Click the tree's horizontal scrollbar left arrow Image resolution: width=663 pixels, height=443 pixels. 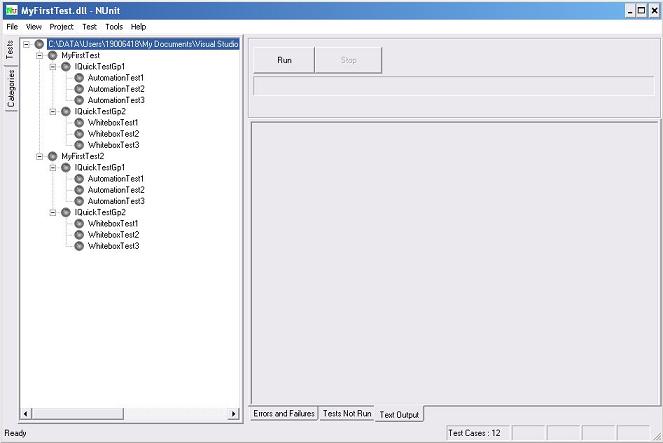[x=25, y=414]
